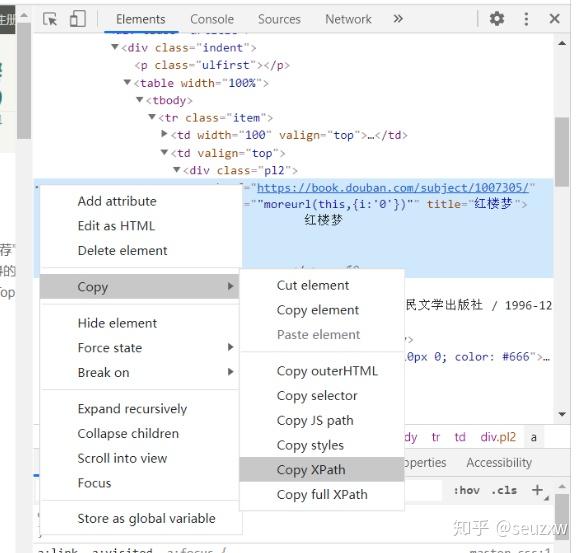Choose Store as global variable
584x553 pixels.
click(146, 518)
